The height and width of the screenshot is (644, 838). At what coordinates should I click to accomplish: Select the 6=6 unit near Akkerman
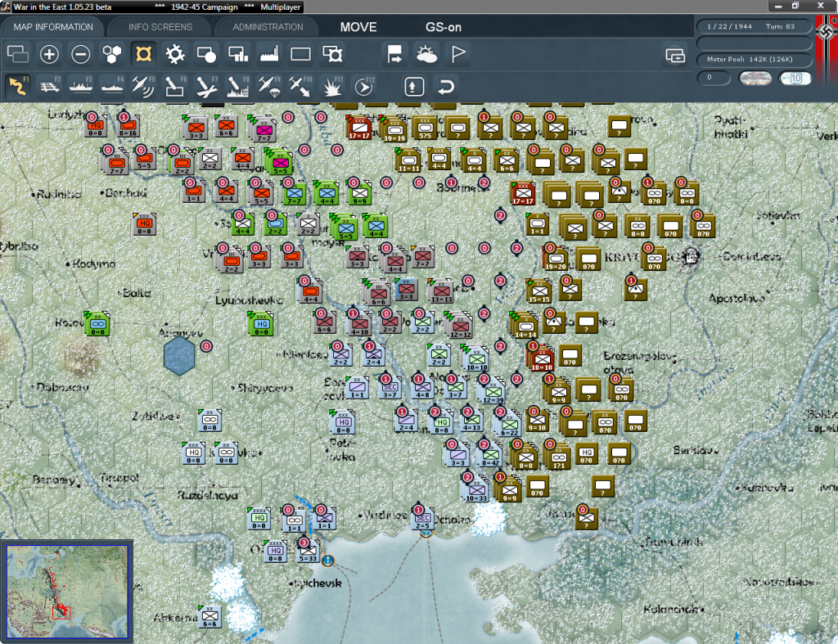coord(209,617)
